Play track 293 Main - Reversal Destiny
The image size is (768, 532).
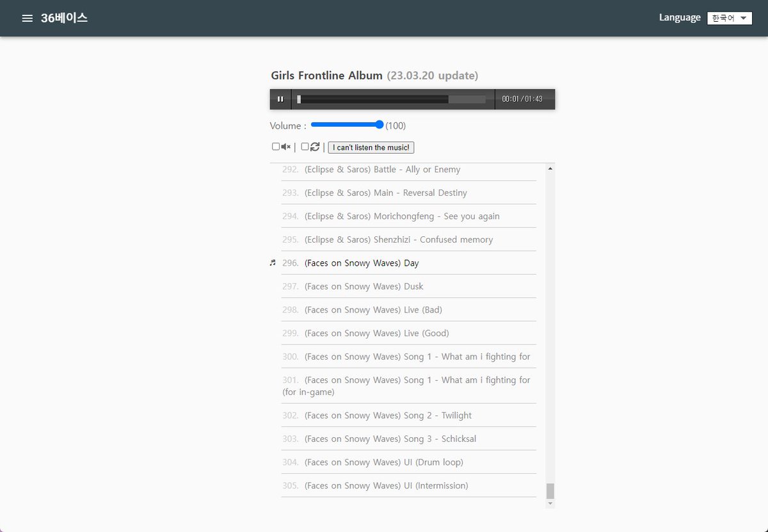(x=408, y=193)
